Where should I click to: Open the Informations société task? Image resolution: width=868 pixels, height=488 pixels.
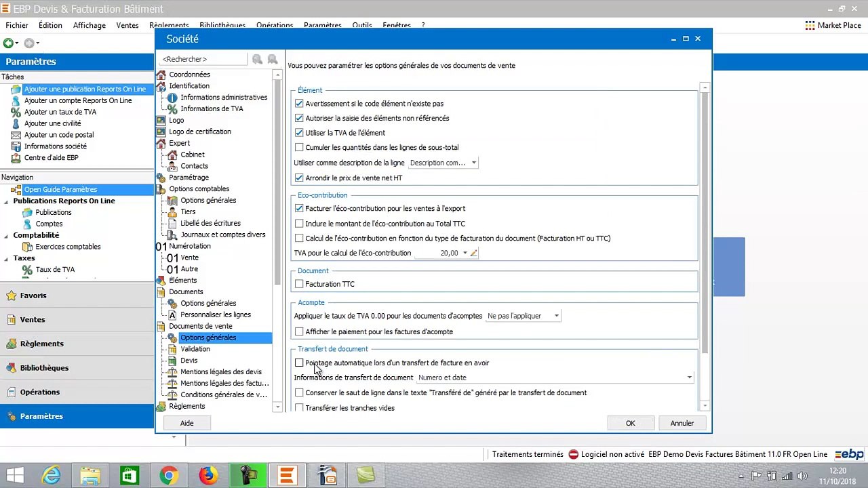56,146
